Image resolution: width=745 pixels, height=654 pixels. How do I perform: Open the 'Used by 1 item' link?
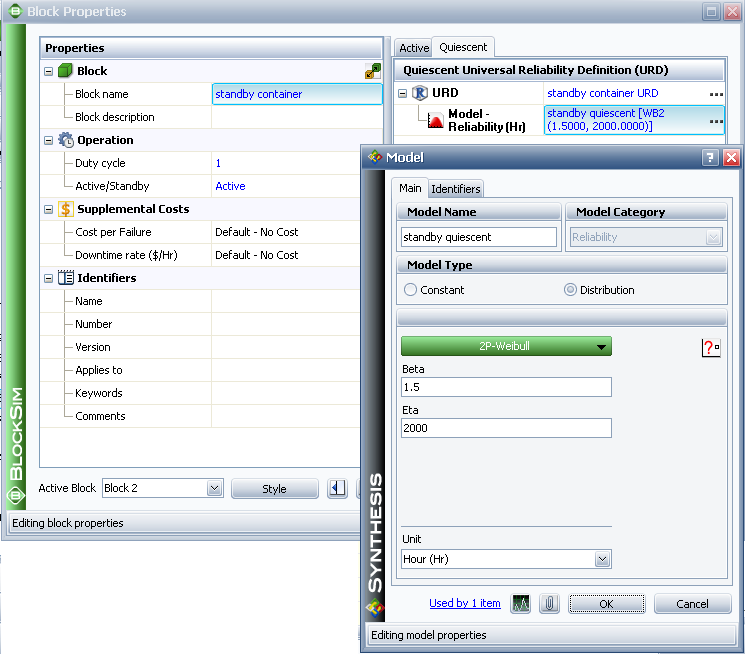(x=464, y=603)
